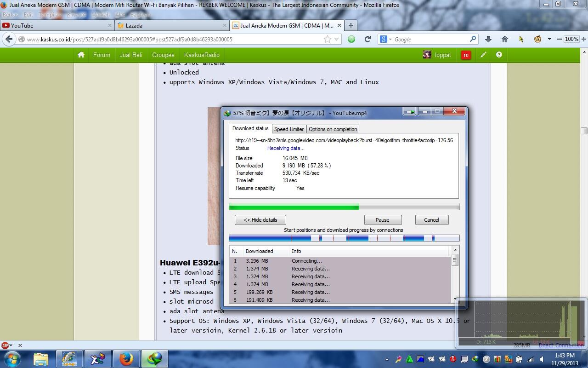Viewport: 588px width, 368px height.
Task: Go back with the browser back arrow
Action: [x=9, y=39]
